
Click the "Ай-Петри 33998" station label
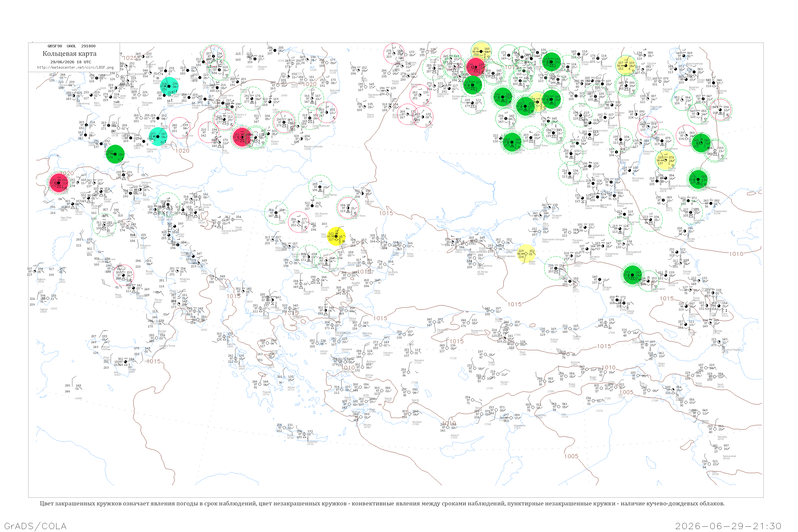[x=482, y=273]
